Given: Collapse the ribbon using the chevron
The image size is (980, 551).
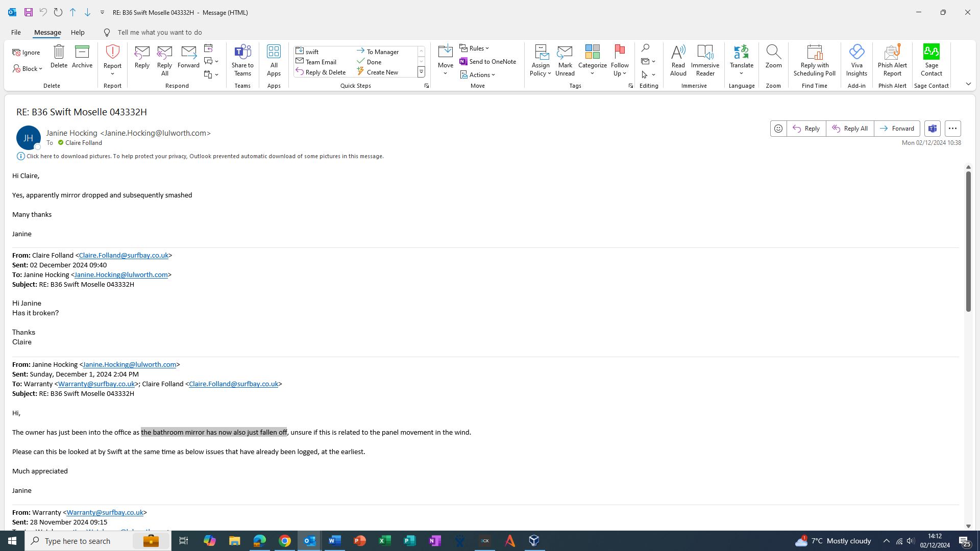Looking at the screenshot, I should [x=968, y=84].
